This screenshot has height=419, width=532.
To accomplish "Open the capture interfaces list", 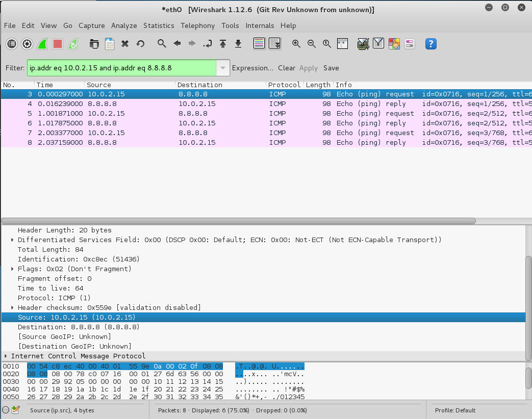I will (11, 44).
